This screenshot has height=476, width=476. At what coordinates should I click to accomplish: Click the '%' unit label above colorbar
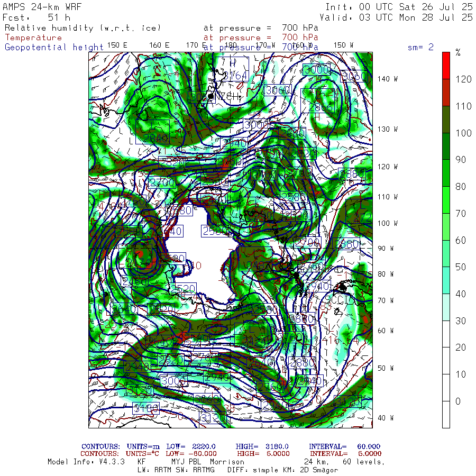pyautogui.click(x=458, y=53)
